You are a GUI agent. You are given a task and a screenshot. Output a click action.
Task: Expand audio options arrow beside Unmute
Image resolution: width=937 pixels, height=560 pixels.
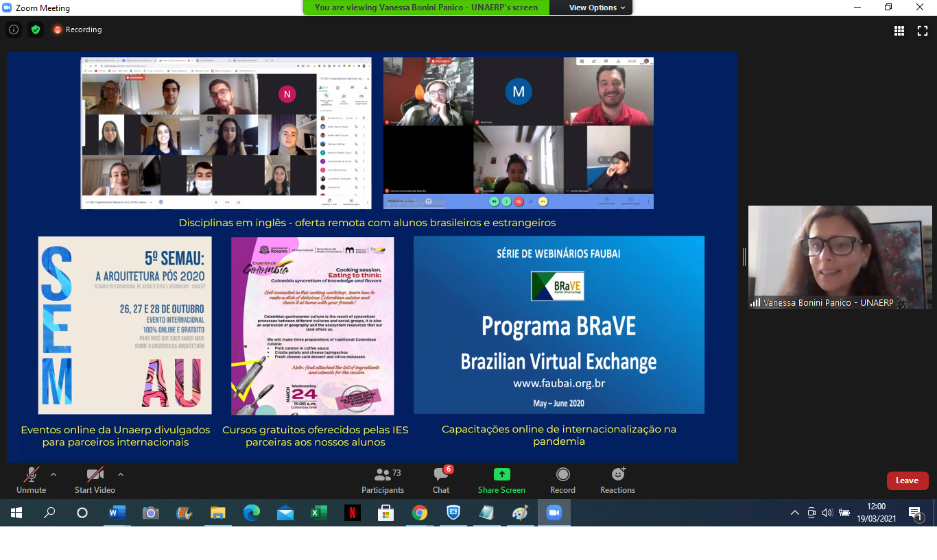54,474
